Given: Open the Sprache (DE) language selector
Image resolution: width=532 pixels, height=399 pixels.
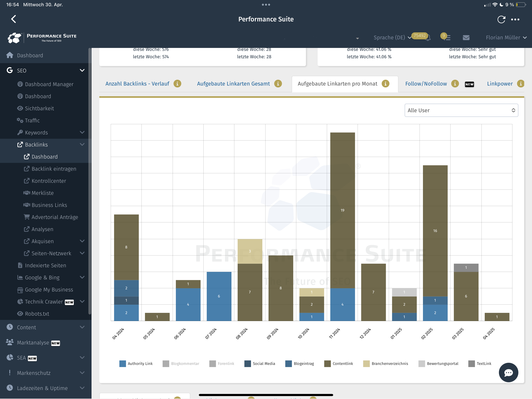Looking at the screenshot, I should click(392, 38).
